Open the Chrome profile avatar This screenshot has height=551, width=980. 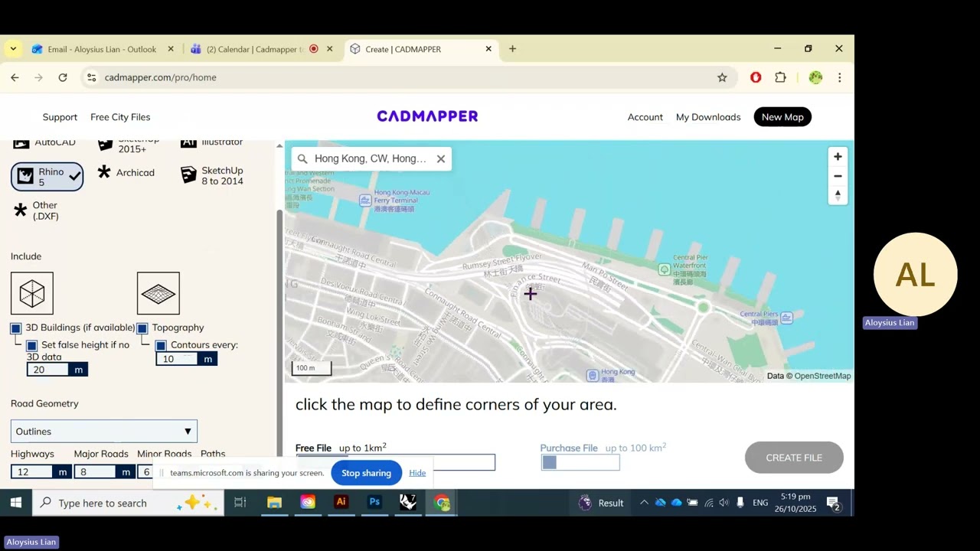coord(815,77)
